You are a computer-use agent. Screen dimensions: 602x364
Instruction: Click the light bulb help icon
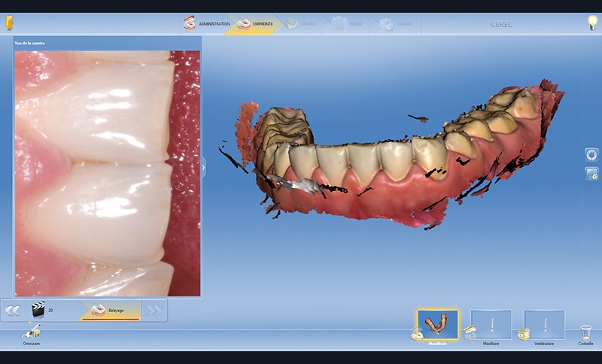click(591, 23)
